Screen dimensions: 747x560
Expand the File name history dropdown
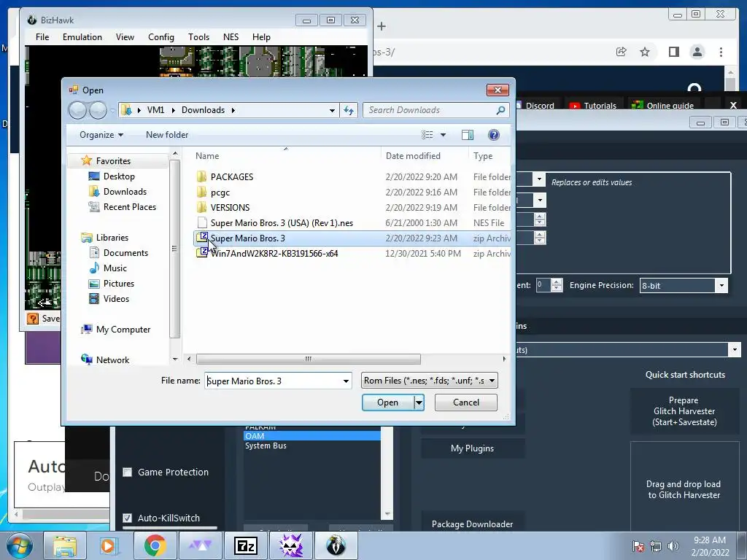click(x=346, y=381)
